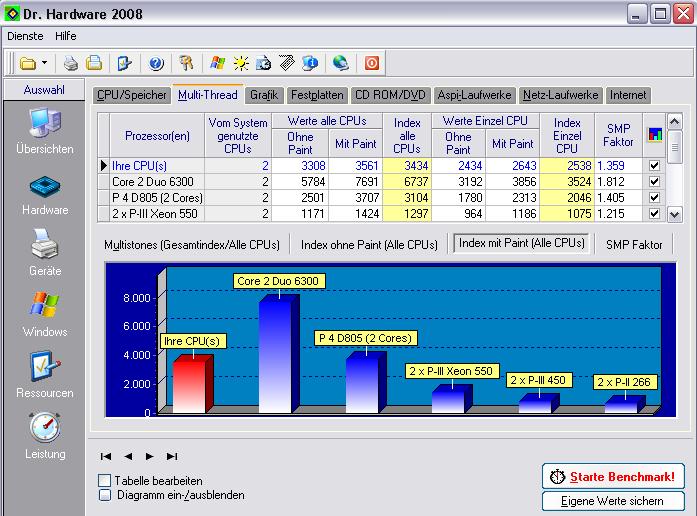Uncheck the Core 2 Duo 6300 row checkbox
The height and width of the screenshot is (516, 697).
click(x=654, y=182)
